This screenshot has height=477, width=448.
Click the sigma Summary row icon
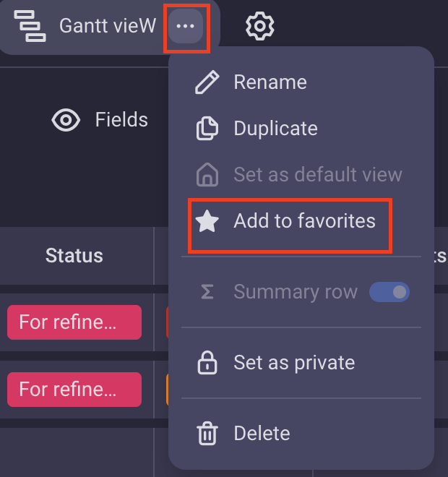pos(207,292)
